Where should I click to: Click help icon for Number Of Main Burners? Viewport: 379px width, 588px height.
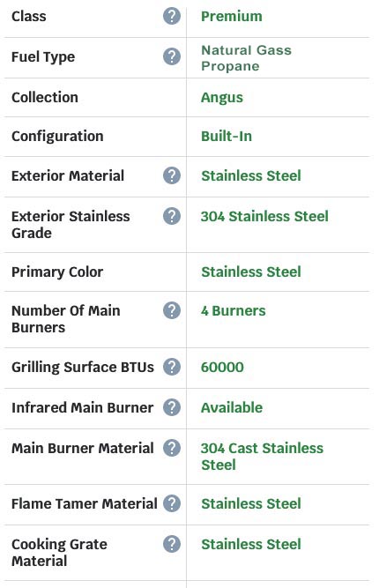click(x=172, y=311)
